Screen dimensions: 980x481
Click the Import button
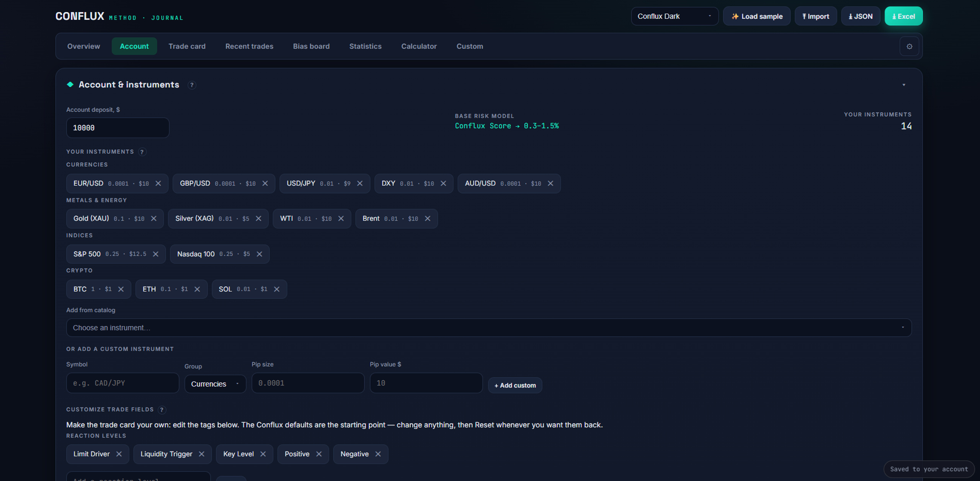[x=816, y=16]
